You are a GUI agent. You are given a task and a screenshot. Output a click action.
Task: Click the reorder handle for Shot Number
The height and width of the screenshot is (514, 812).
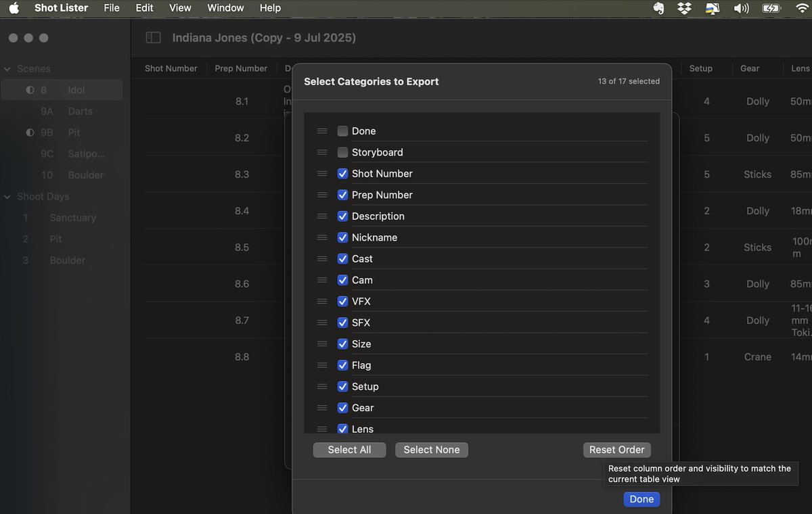tap(322, 174)
